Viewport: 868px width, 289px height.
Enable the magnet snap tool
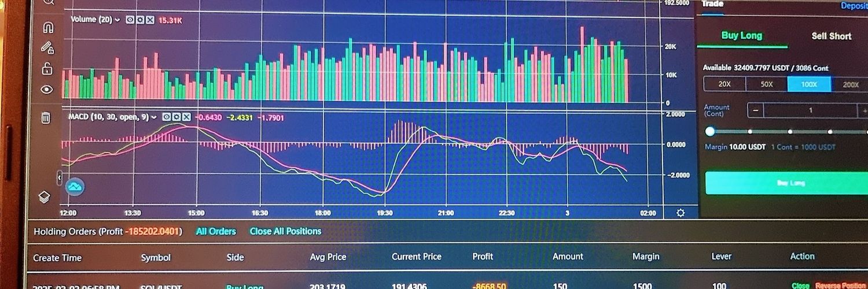click(48, 27)
